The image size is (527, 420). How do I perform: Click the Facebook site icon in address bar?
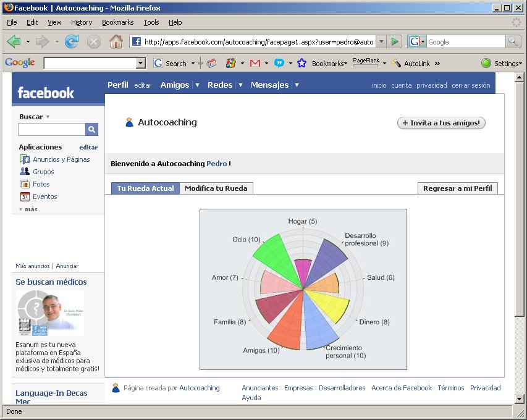pos(136,41)
